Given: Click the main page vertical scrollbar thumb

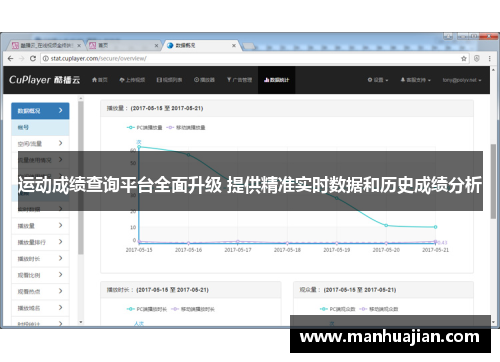Looking at the screenshot, I should 493,181.
